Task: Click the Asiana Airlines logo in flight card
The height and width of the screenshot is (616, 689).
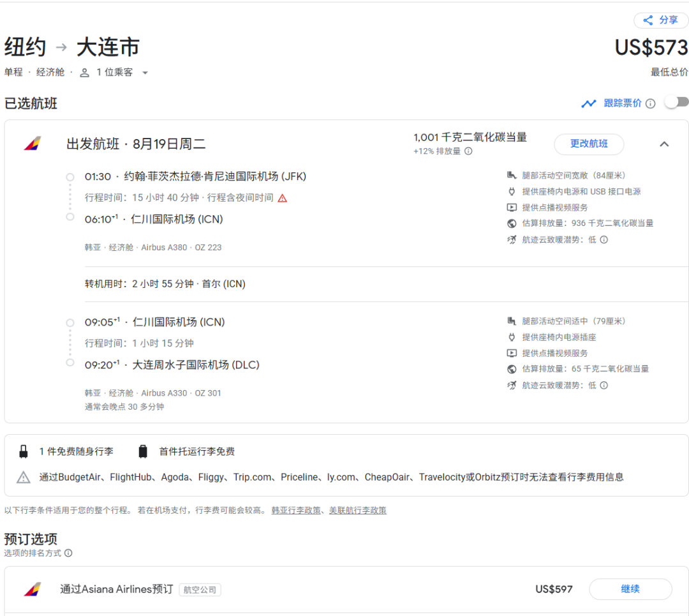Action: [33, 144]
